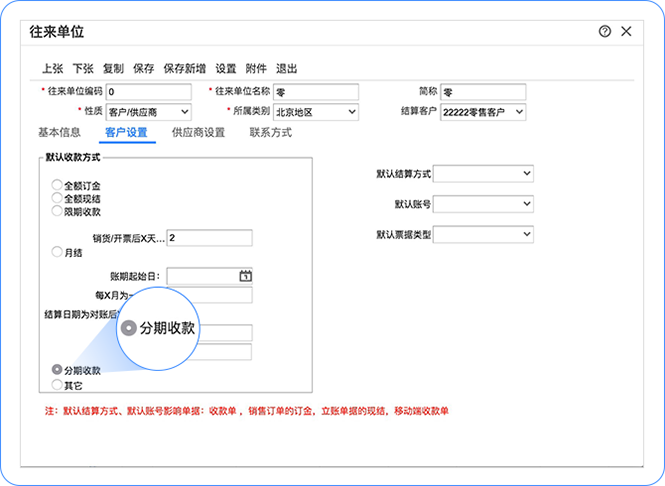
Task: Click 退出 to exit
Action: tap(287, 68)
